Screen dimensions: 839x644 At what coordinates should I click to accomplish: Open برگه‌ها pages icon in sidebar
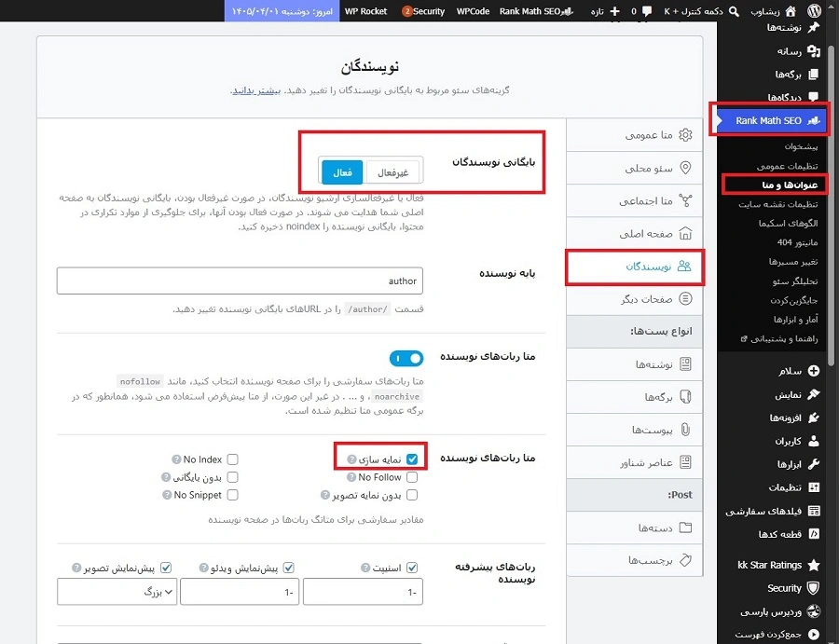click(813, 75)
